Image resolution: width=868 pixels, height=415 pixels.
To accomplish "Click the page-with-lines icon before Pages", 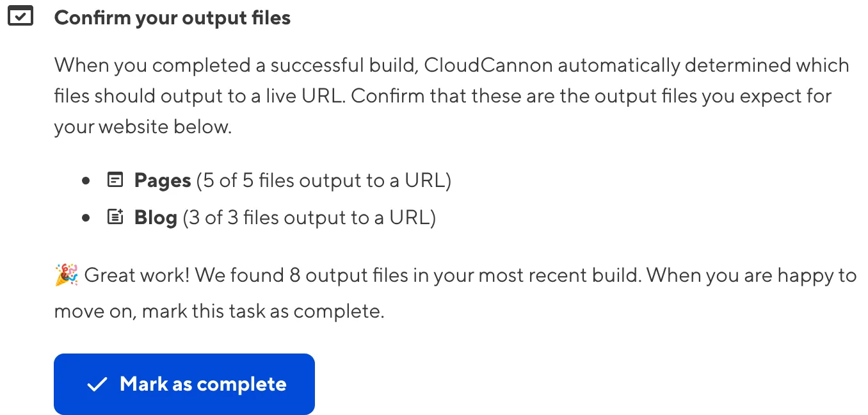I will (x=115, y=180).
